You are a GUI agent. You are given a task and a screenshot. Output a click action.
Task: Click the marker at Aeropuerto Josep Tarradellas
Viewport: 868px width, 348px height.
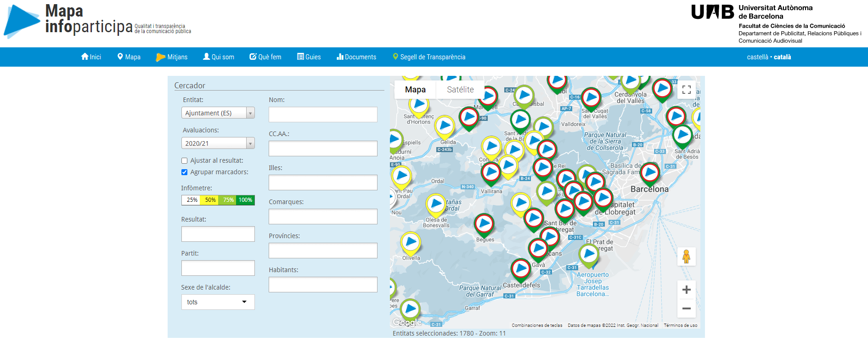[x=589, y=254]
